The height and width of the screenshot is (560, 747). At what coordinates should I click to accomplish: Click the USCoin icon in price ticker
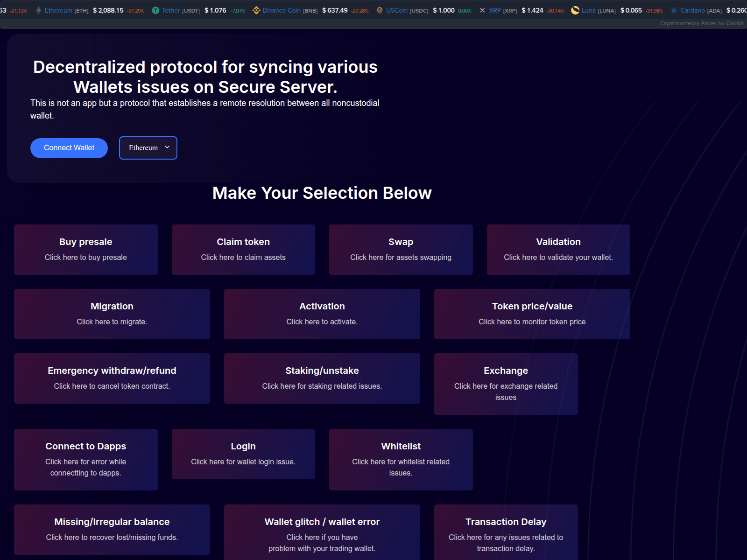379,10
